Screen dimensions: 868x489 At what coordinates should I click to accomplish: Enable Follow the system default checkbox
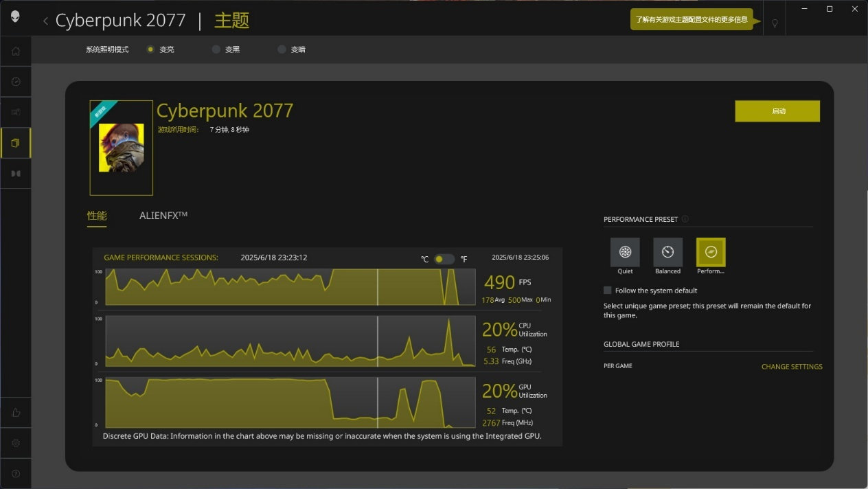click(x=607, y=291)
